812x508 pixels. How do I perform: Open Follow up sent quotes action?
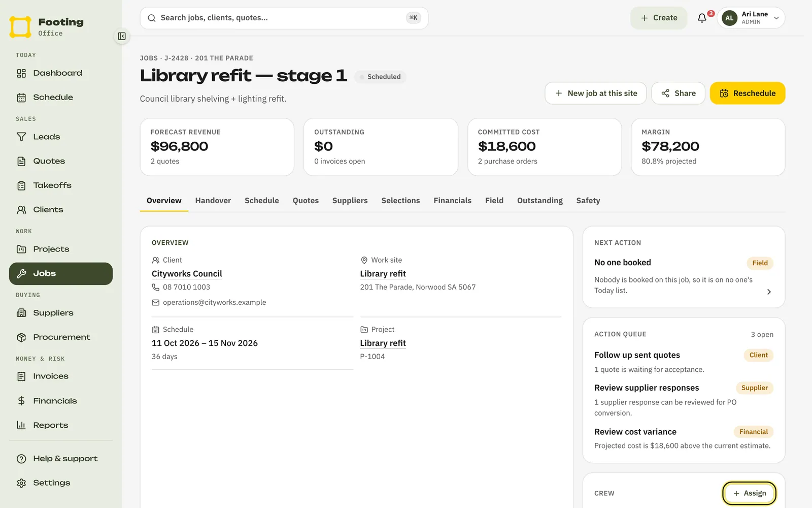click(684, 362)
